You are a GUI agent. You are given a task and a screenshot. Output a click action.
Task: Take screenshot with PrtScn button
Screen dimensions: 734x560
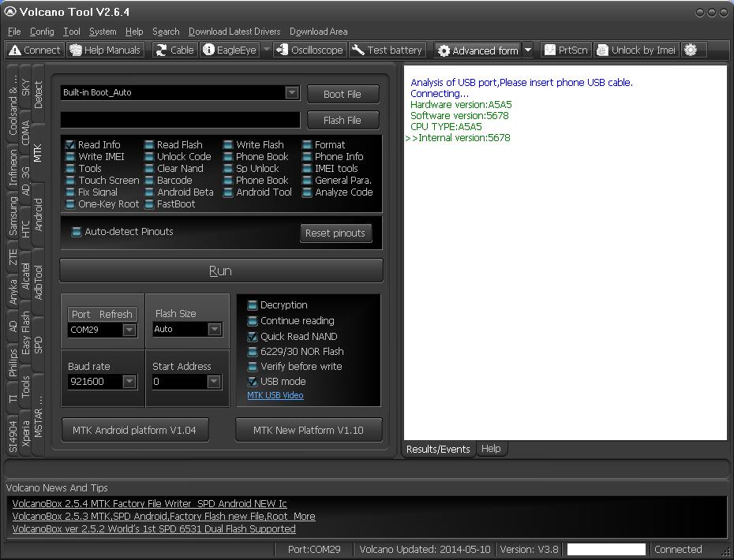(x=567, y=50)
